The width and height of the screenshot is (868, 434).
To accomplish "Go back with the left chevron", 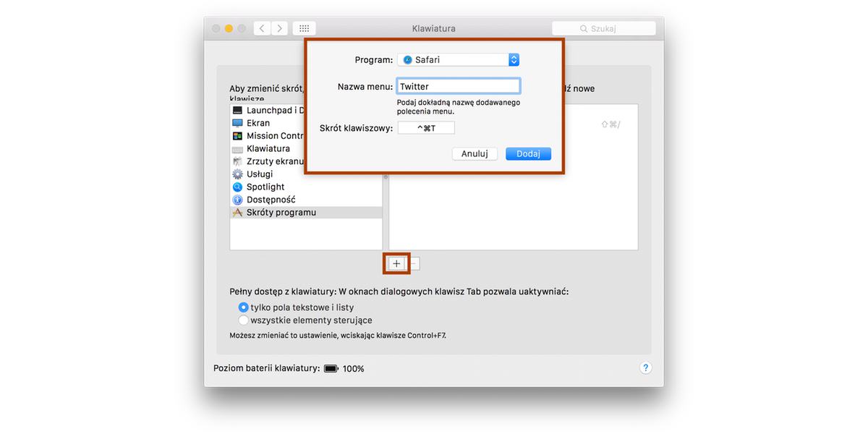I will coord(261,28).
